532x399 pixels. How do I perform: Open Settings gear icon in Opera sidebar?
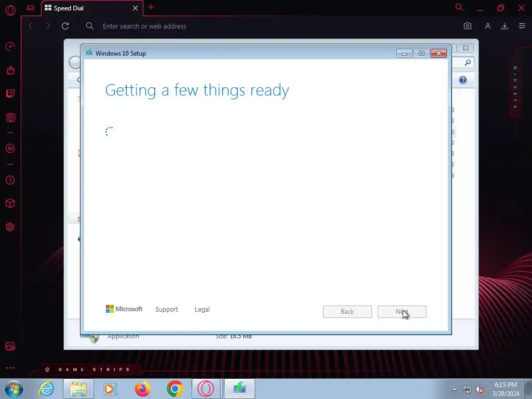(x=10, y=227)
